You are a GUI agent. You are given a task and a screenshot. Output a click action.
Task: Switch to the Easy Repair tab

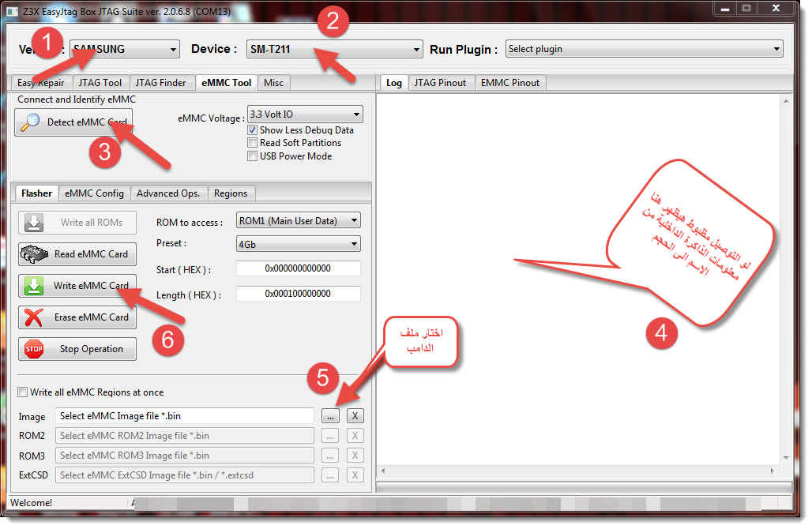(x=40, y=83)
